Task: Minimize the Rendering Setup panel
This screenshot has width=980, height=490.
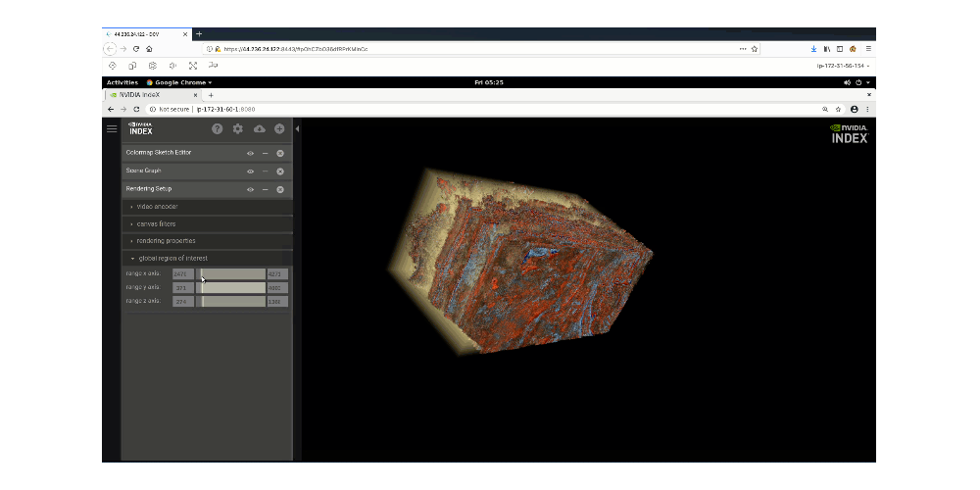Action: [266, 189]
